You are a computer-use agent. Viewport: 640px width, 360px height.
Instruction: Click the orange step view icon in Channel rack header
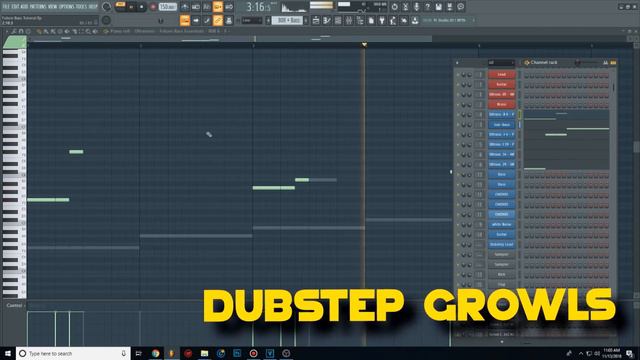tap(613, 62)
